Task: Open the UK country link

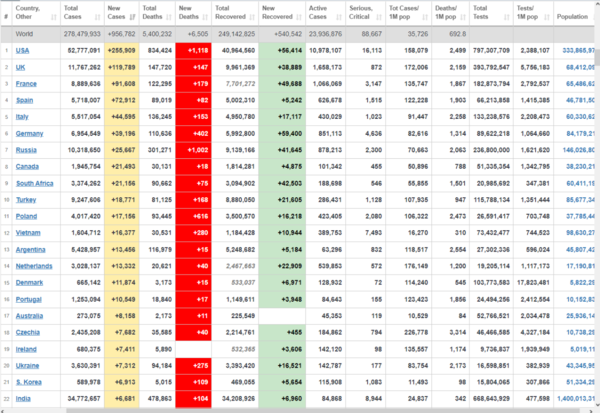Action: pos(21,67)
